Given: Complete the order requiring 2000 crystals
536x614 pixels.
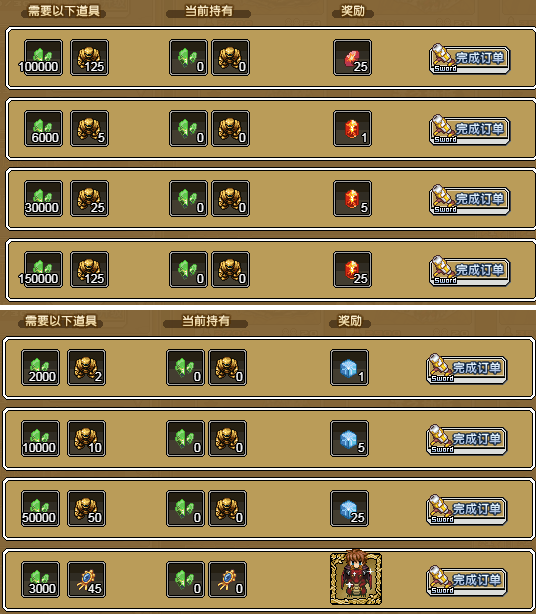Looking at the screenshot, I should pos(467,369).
